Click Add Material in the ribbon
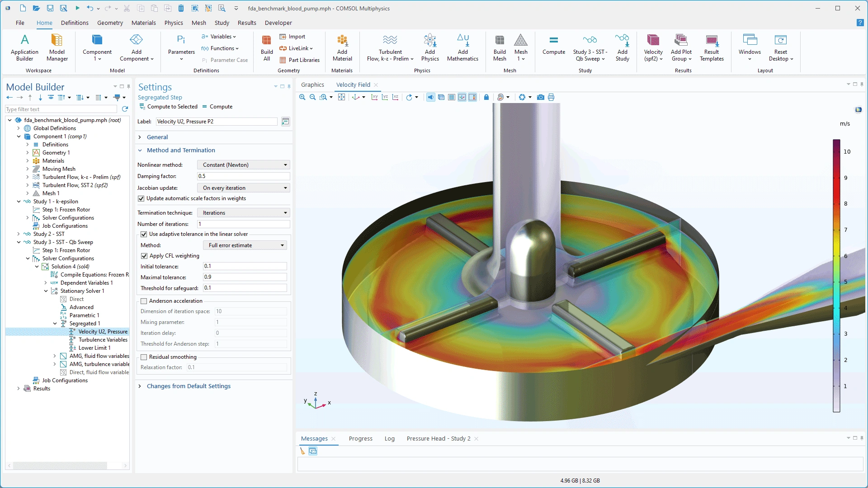 coord(342,47)
